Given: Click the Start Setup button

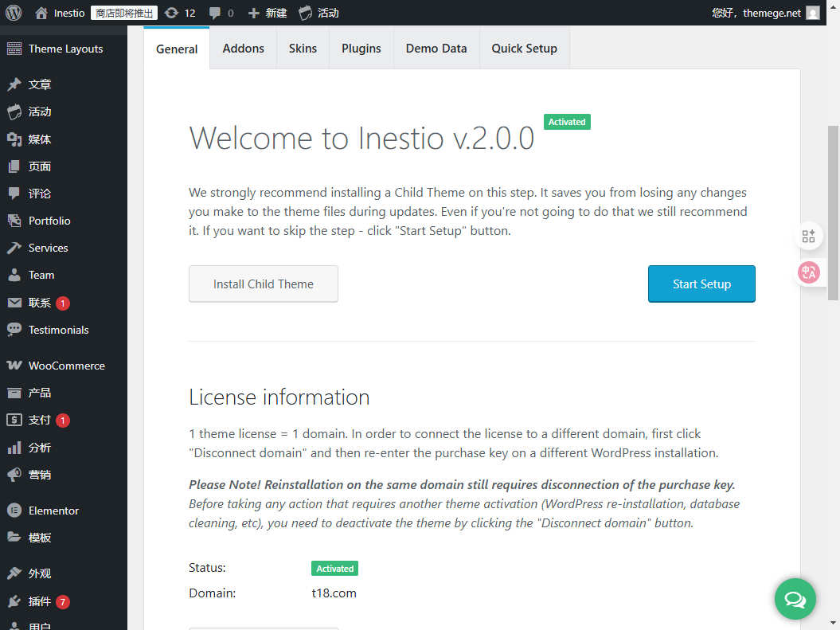Looking at the screenshot, I should click(701, 284).
